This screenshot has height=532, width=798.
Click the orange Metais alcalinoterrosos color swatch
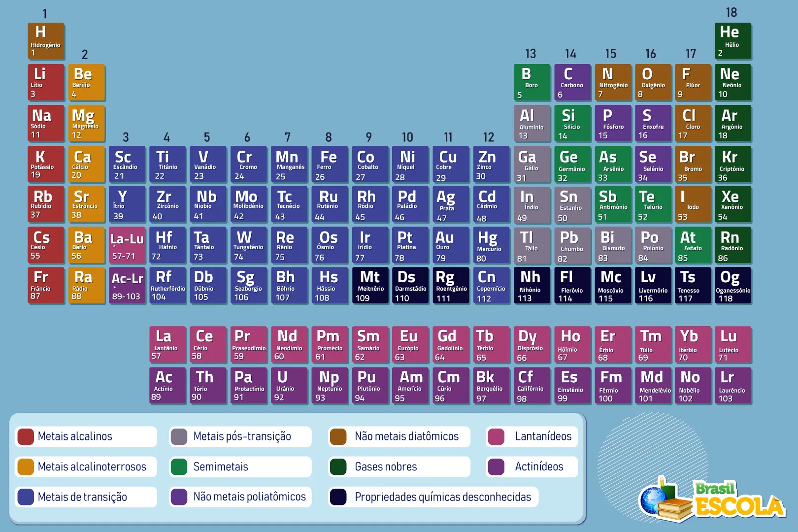25,466
